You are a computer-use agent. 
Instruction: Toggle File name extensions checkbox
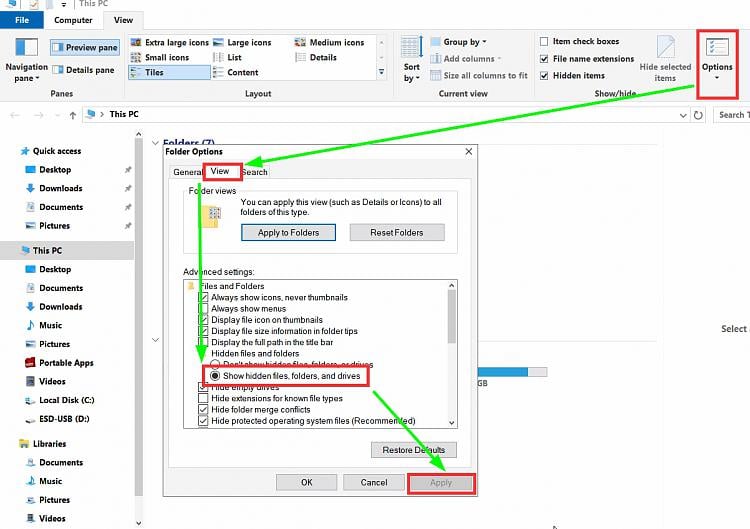tap(544, 59)
